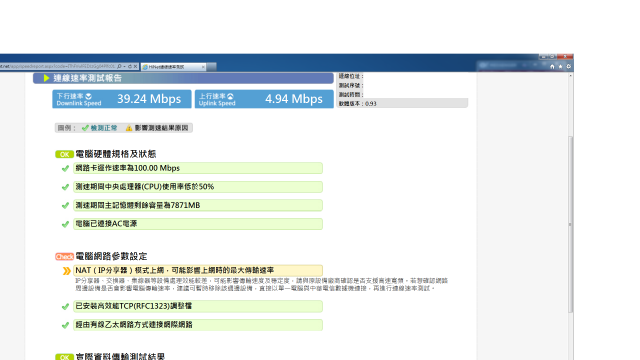Click checkmark beside 有線乙太網路 row
This screenshot has width=640, height=360.
(65, 325)
